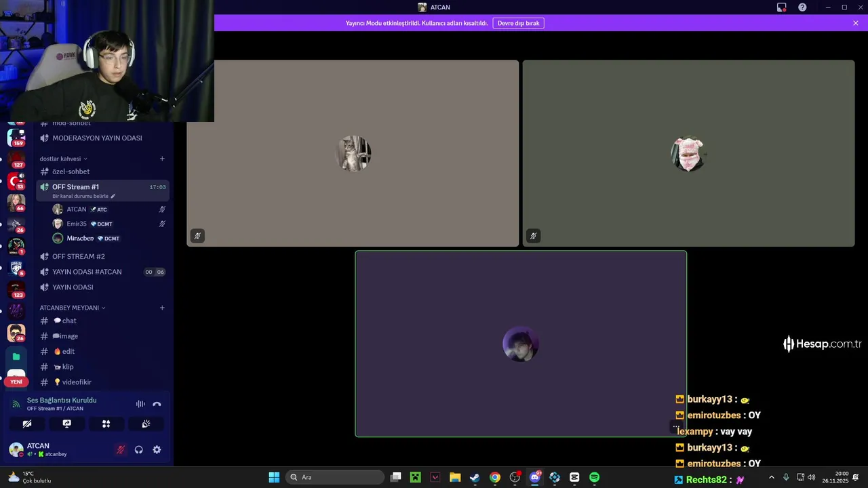
Task: Click the Ara taskbar search box
Action: 335,477
